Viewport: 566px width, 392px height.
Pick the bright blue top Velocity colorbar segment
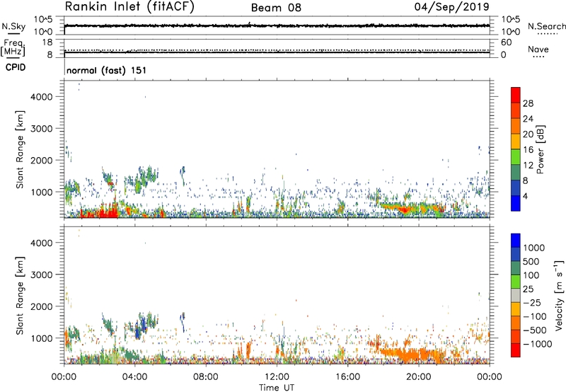click(516, 241)
